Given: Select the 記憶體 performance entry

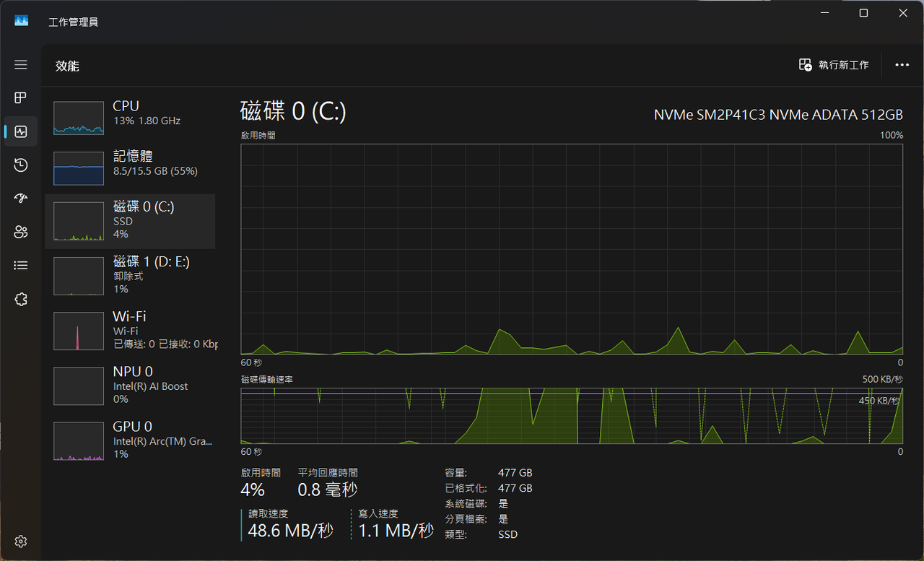Looking at the screenshot, I should tap(130, 167).
